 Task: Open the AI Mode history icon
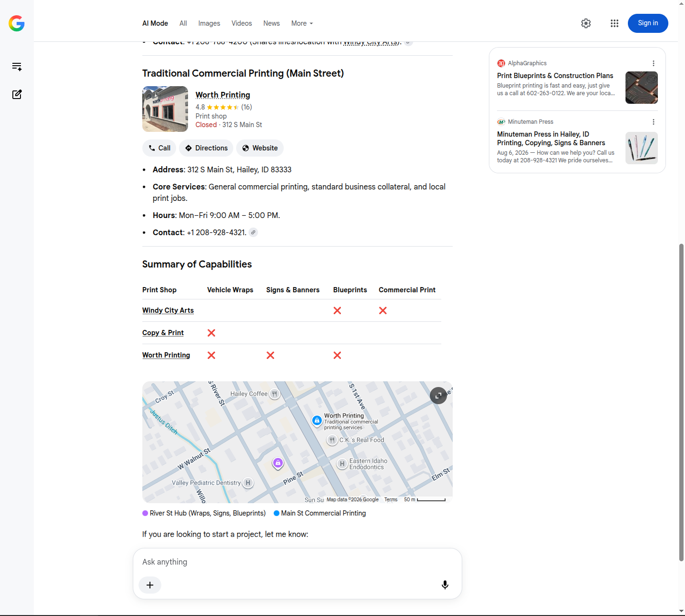17,67
